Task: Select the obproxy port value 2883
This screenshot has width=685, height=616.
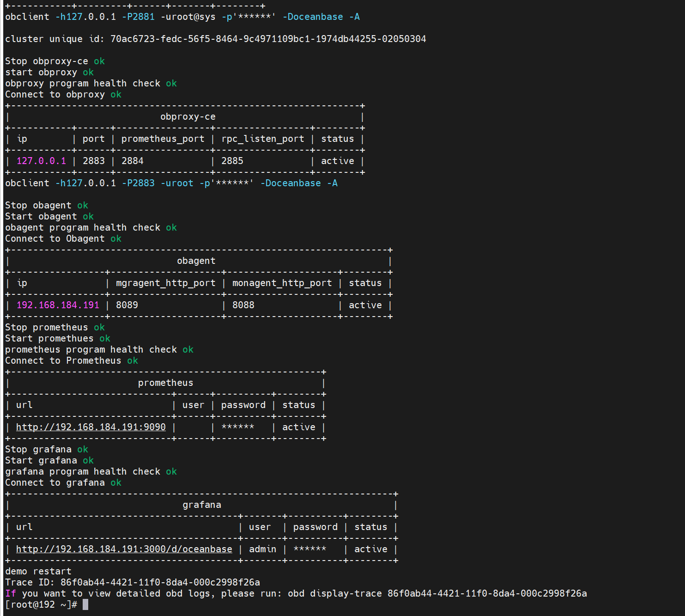Action: pyautogui.click(x=94, y=161)
